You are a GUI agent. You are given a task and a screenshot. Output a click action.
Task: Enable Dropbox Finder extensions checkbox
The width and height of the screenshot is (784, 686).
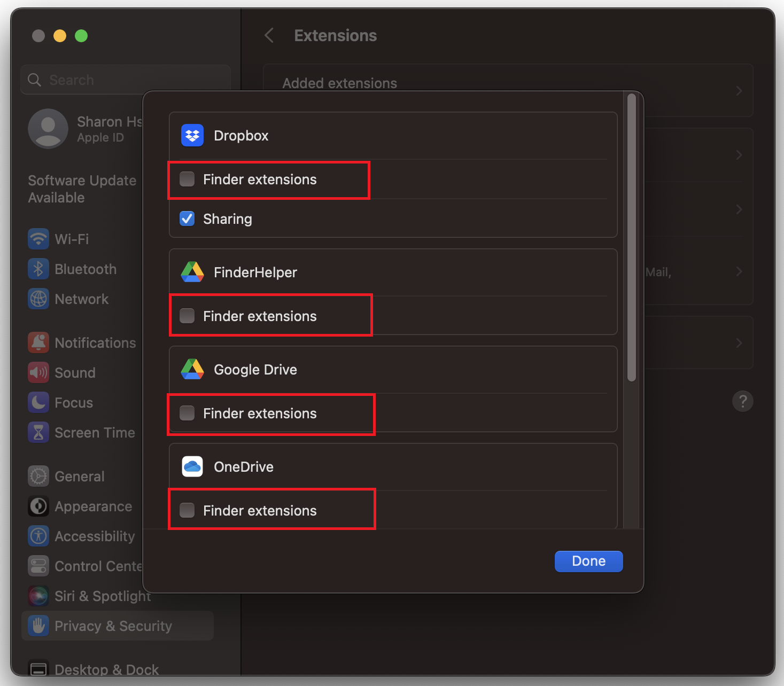(x=187, y=180)
